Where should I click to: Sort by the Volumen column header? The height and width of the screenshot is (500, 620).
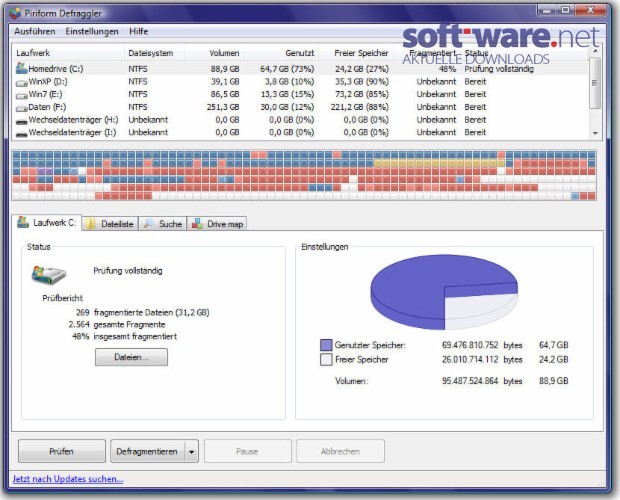214,53
